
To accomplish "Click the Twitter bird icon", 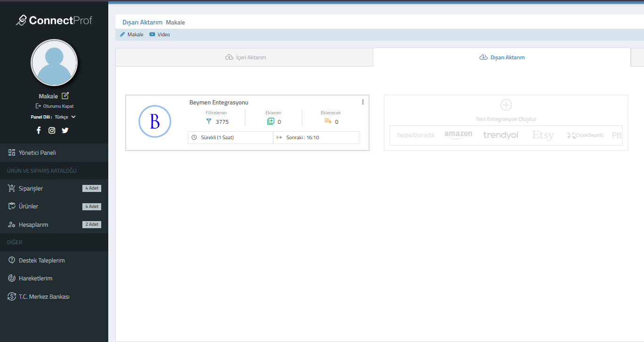I will (x=65, y=130).
